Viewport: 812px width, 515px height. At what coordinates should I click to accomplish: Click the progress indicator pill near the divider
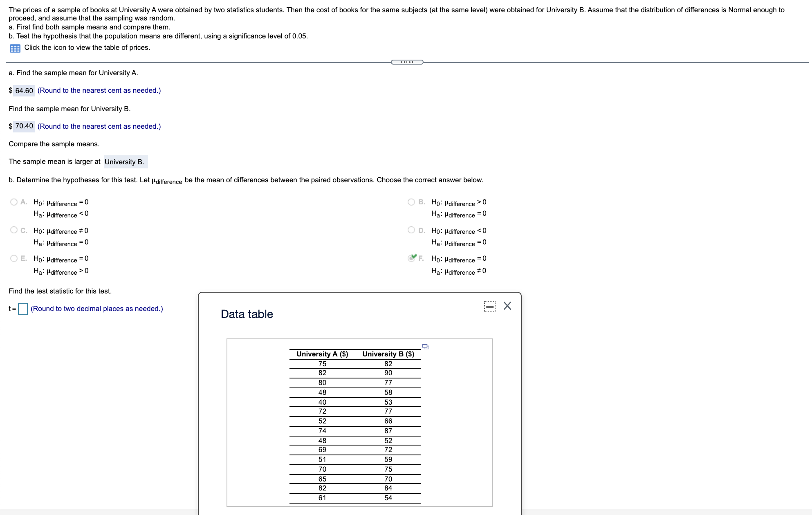407,61
